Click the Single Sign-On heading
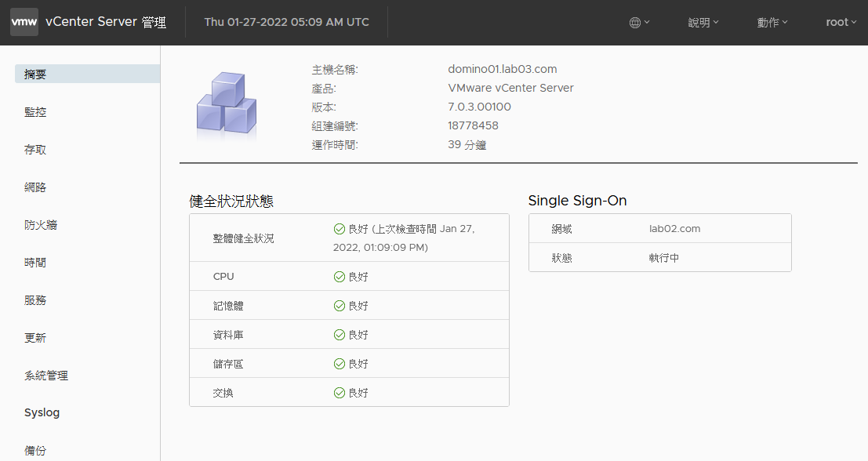The height and width of the screenshot is (461, 868). coord(577,201)
